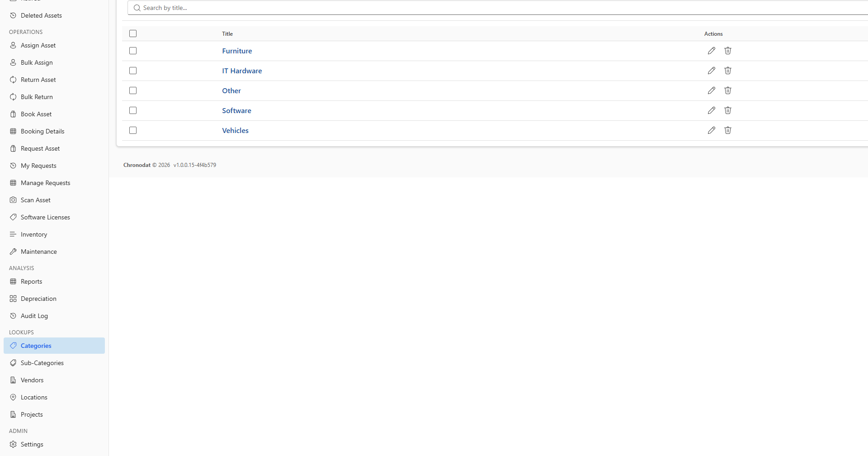Delete the Software category with its trash icon
This screenshot has height=456, width=868.
click(728, 110)
